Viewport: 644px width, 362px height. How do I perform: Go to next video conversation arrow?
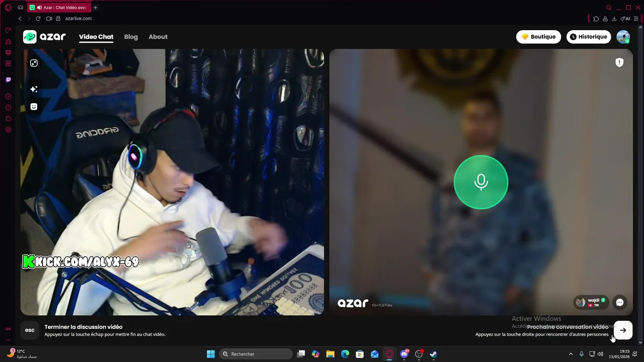pos(623,330)
